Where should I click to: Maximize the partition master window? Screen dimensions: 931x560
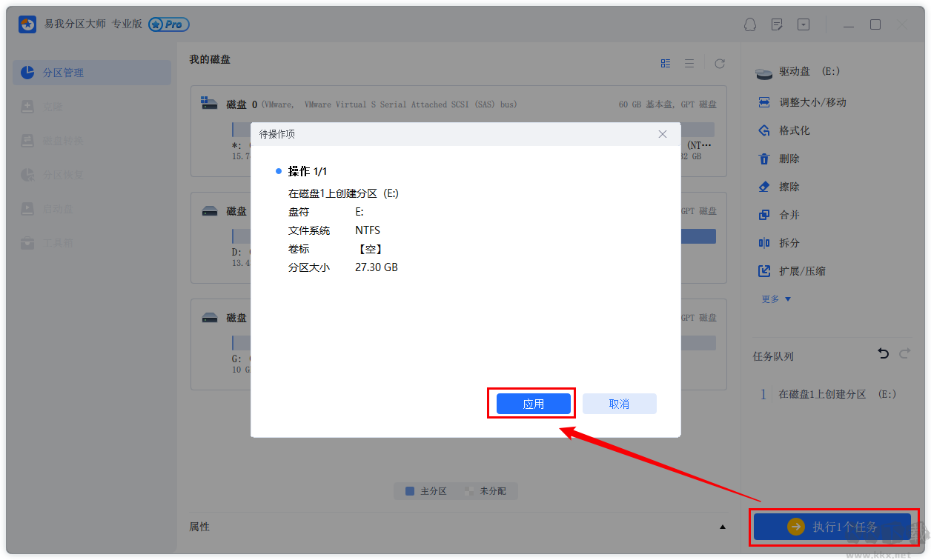pos(875,24)
